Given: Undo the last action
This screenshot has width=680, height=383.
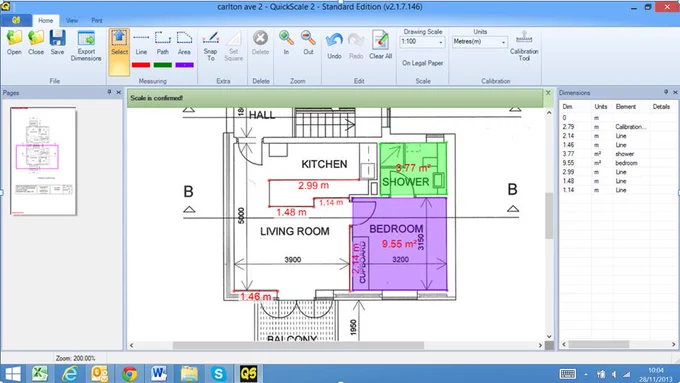Looking at the screenshot, I should tap(334, 46).
